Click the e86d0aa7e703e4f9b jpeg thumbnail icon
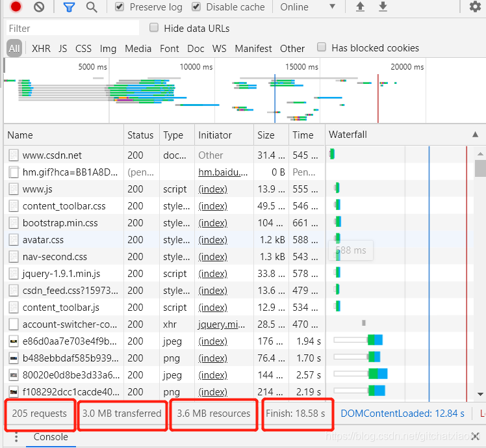The height and width of the screenshot is (448, 486). (x=14, y=341)
